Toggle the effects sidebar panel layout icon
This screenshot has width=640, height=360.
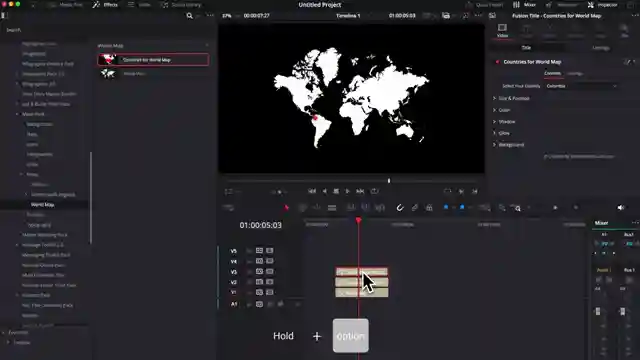(4, 15)
